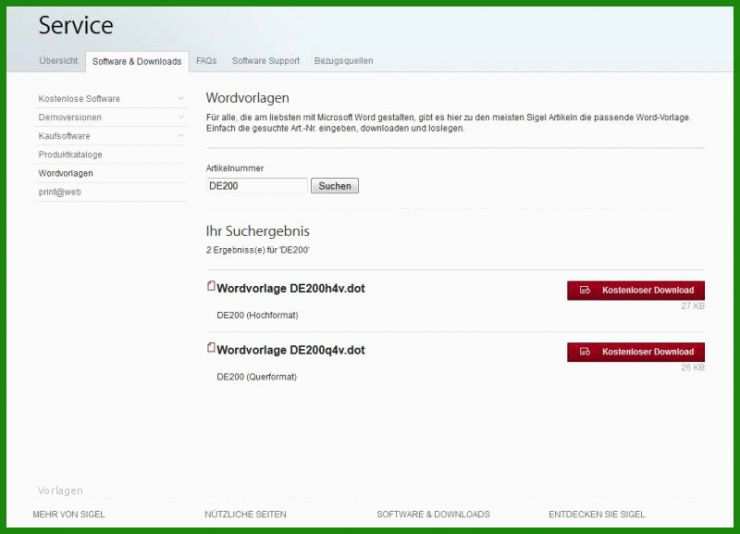
Task: Select the Software & Downloads tab
Action: pyautogui.click(x=137, y=61)
